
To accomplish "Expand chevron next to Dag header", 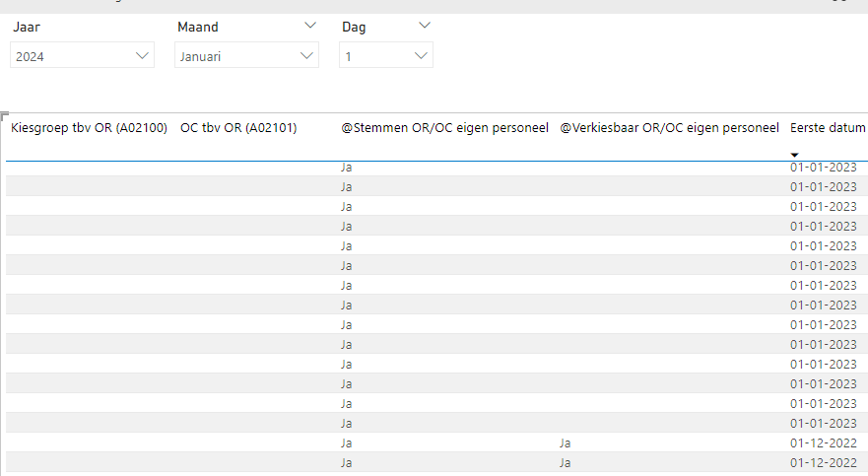I will tap(425, 26).
